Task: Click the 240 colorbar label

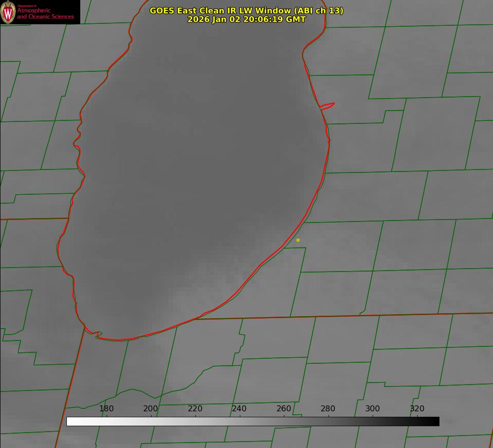Action: point(239,408)
